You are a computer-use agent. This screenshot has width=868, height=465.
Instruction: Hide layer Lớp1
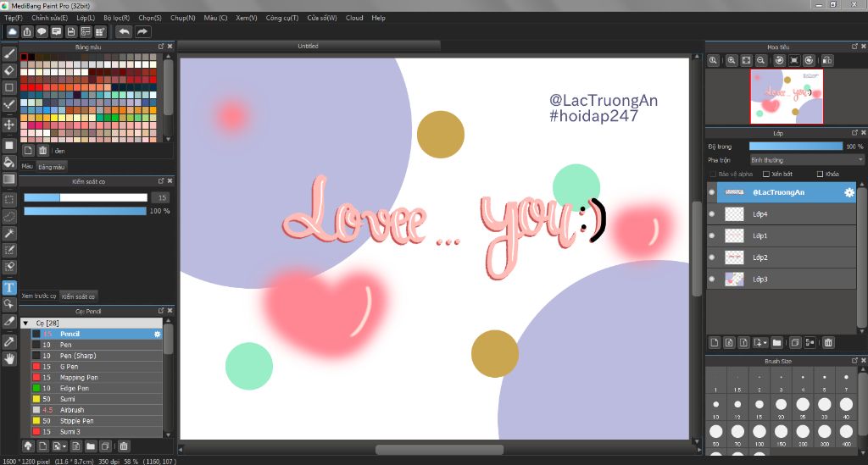click(x=712, y=235)
